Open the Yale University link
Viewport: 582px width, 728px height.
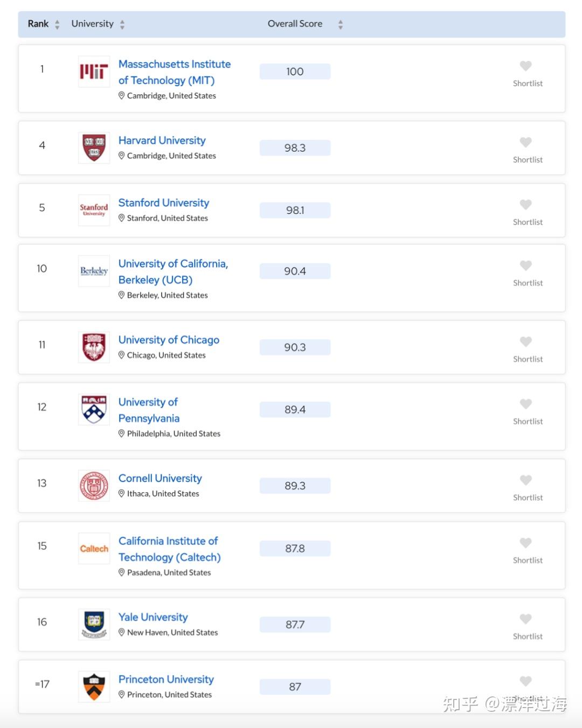point(153,617)
